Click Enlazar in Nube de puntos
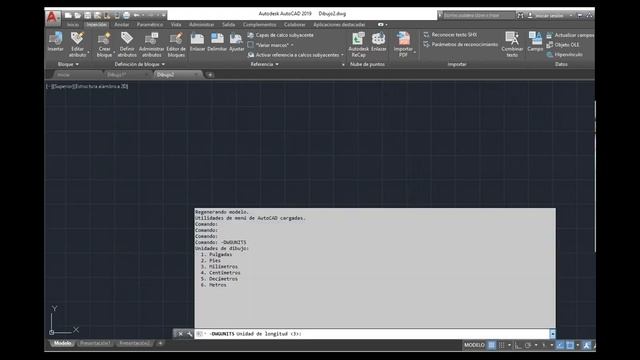Viewport: 640px width, 360px height. [378, 42]
